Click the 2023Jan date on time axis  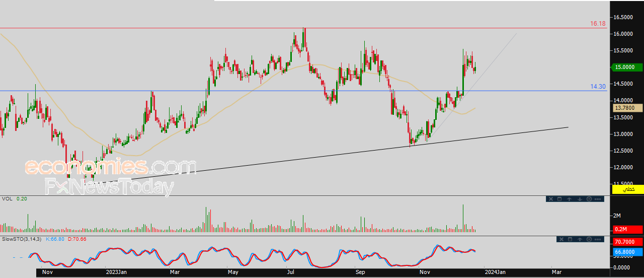[117, 272]
